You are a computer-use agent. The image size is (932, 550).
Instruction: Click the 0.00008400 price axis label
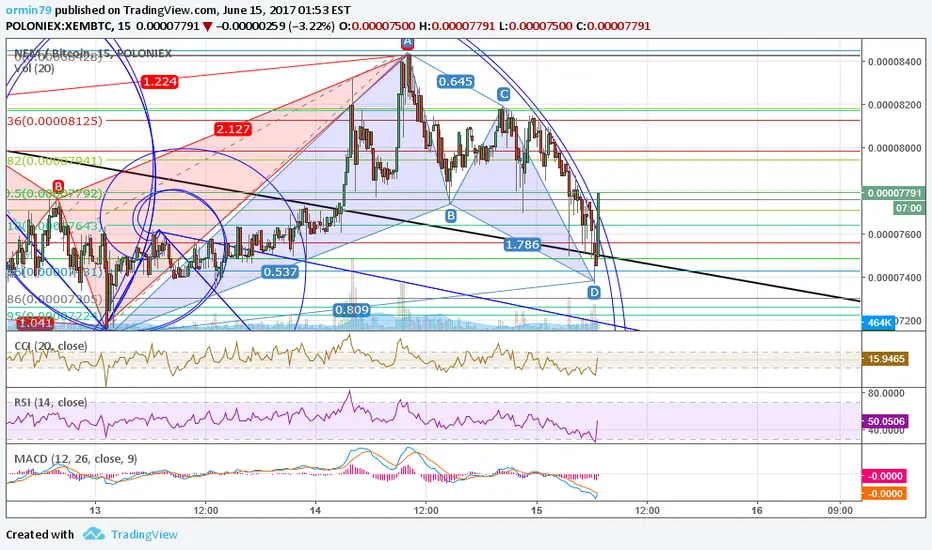pos(895,62)
